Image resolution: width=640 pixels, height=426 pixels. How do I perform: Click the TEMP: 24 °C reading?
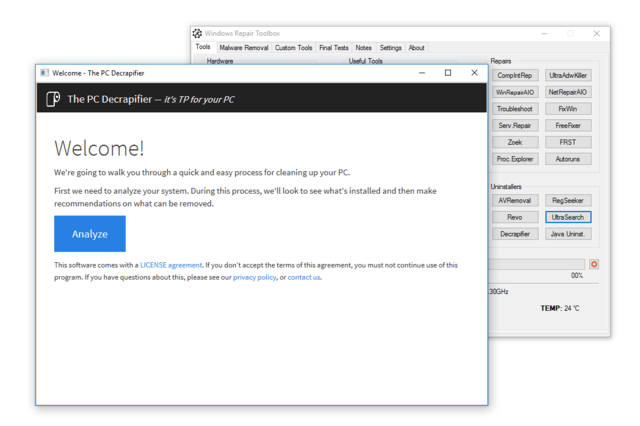[560, 308]
